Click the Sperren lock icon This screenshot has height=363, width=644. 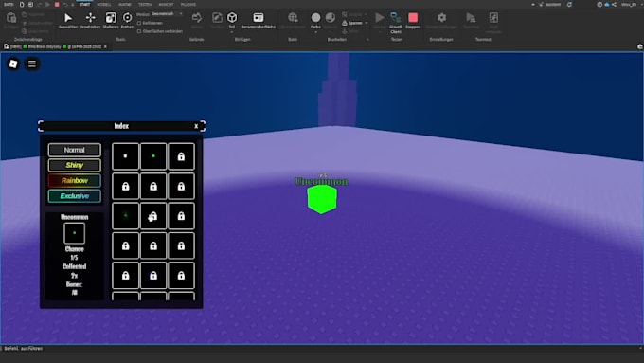(344, 23)
